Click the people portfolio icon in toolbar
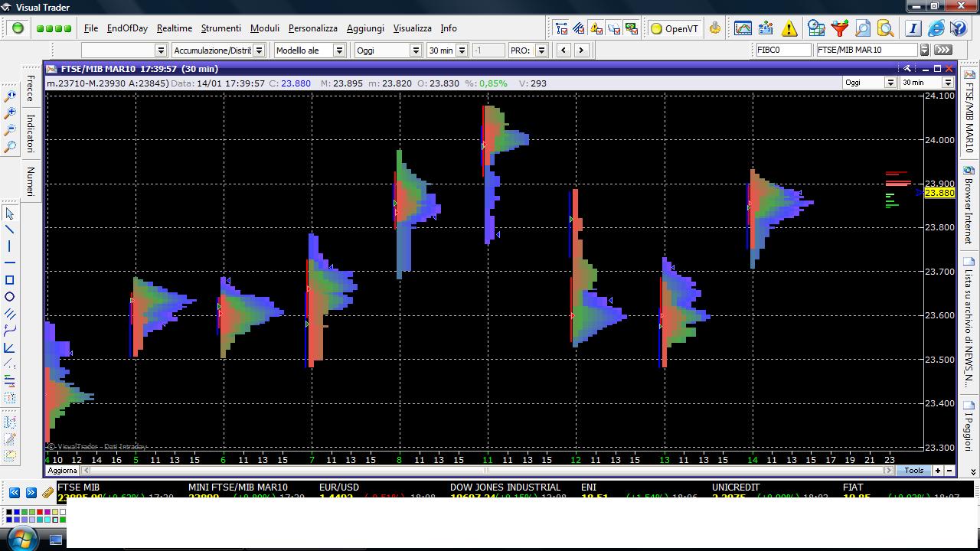 pyautogui.click(x=766, y=28)
